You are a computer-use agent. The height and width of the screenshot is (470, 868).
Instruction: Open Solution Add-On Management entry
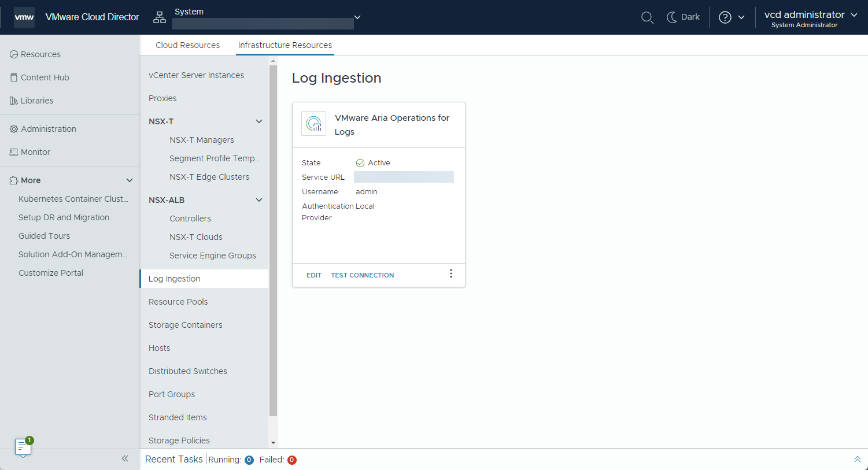(73, 254)
